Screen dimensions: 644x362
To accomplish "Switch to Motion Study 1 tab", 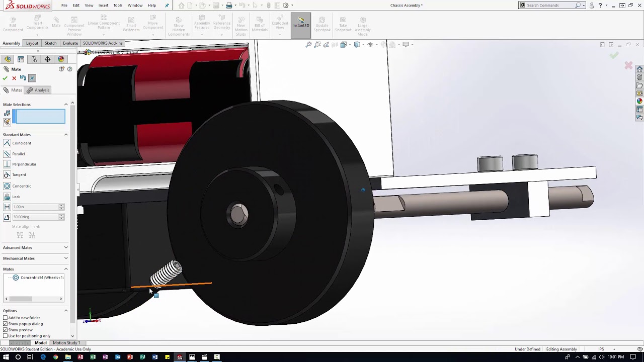I will (x=66, y=343).
